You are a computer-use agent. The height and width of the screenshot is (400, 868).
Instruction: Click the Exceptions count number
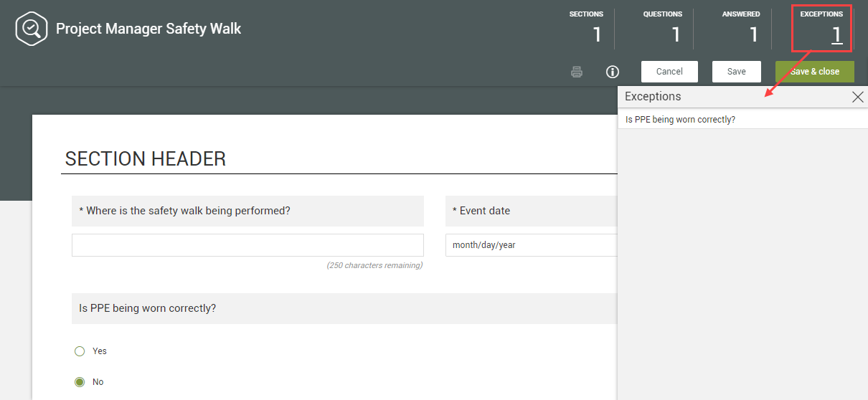(x=836, y=34)
